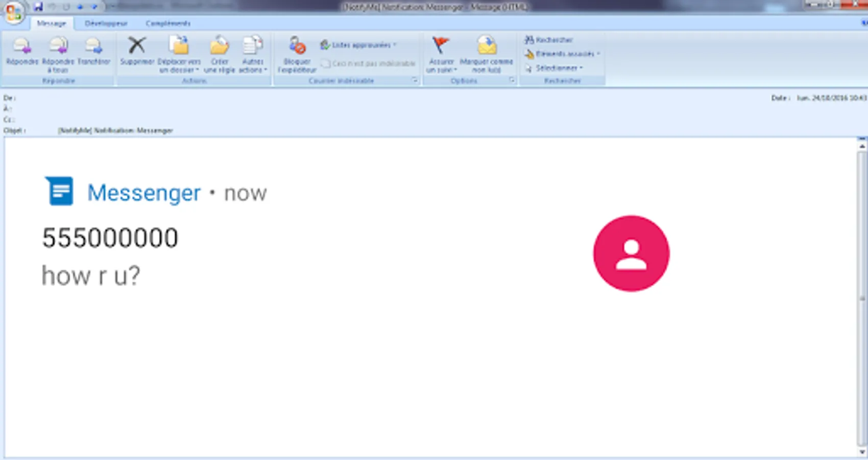Screen dimensions: 868x460
Task: Click the scroll up arrow of the message body
Action: click(x=862, y=146)
